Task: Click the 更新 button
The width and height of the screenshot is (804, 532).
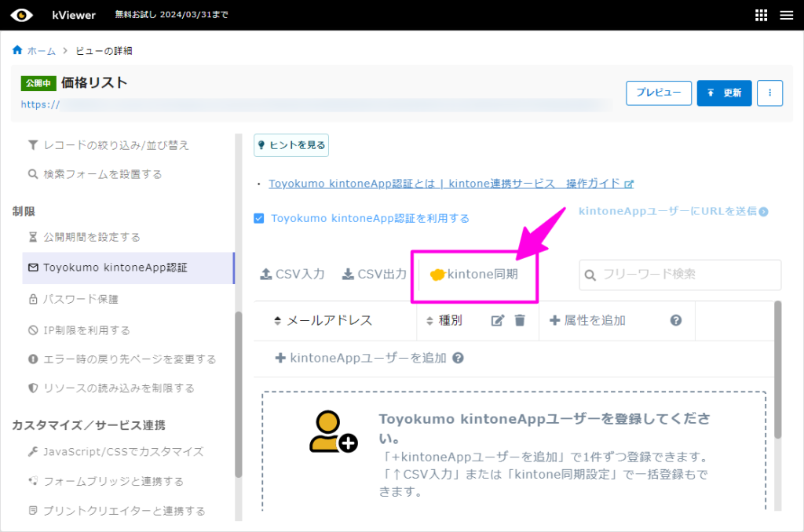Action: pyautogui.click(x=724, y=93)
